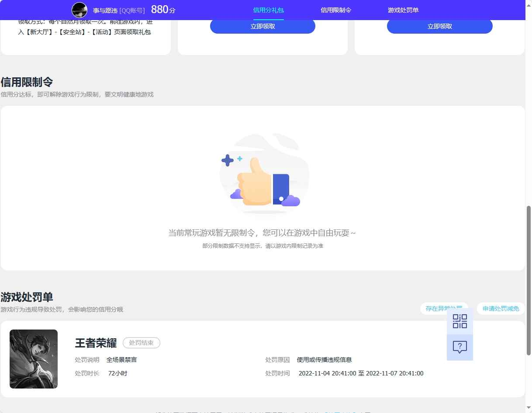This screenshot has width=532, height=413.
Task: Click the username 事与愿违 in header
Action: [105, 10]
